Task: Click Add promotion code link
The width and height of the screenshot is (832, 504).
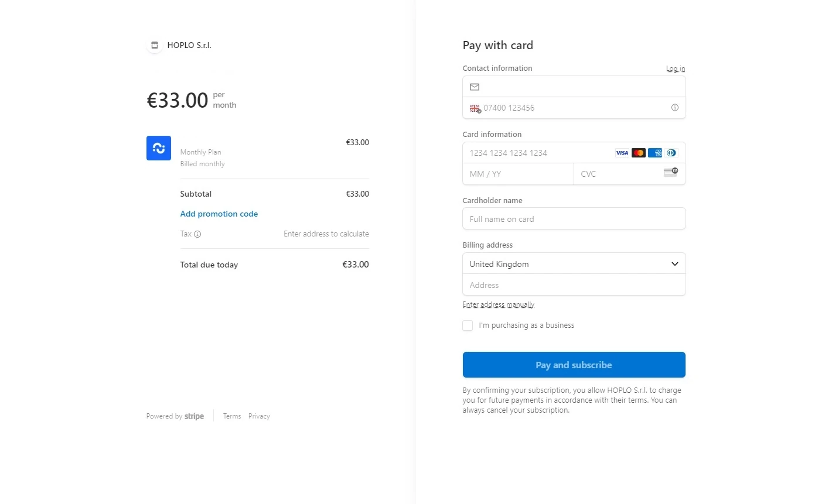Action: 219,214
